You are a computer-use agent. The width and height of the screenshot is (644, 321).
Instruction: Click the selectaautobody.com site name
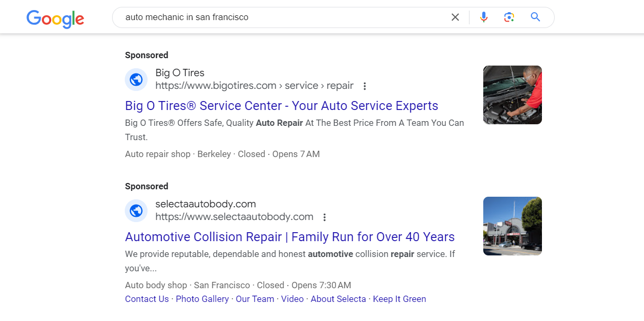coord(206,204)
